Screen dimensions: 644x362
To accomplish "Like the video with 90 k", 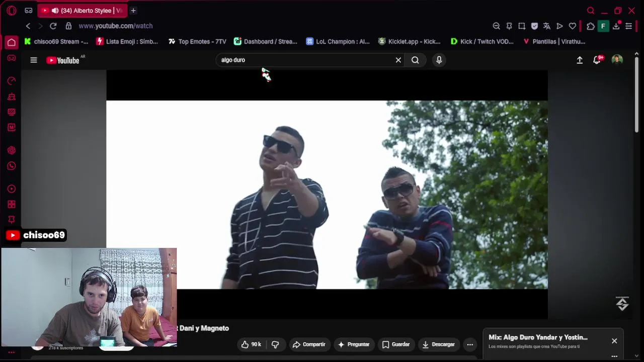I will [x=251, y=344].
